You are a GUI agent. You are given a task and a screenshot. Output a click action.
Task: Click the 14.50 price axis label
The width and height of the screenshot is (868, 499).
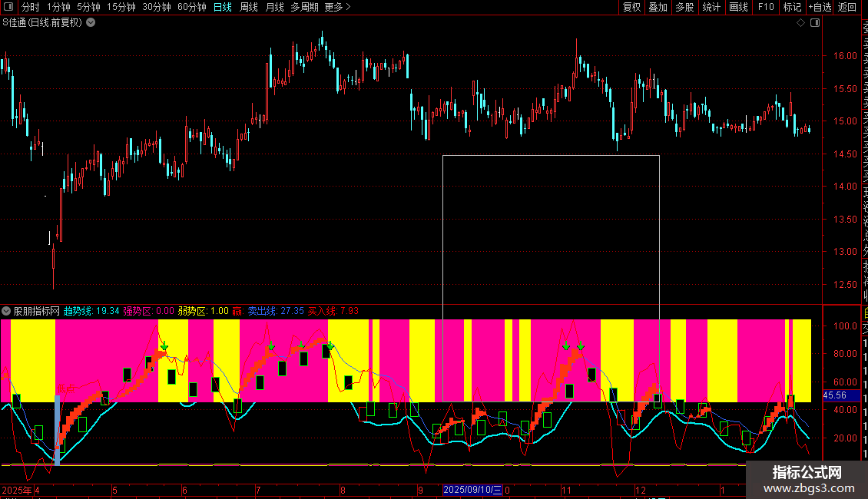click(845, 154)
